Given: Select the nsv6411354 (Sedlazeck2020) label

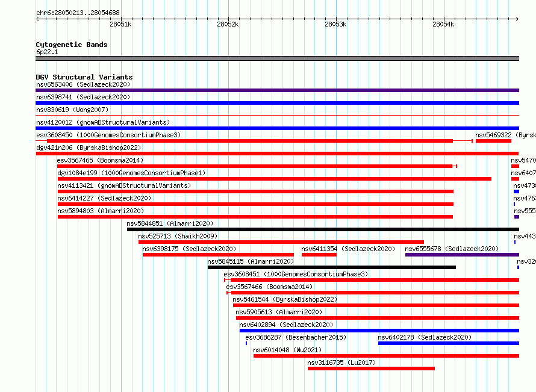Looking at the screenshot, I should click(348, 249).
